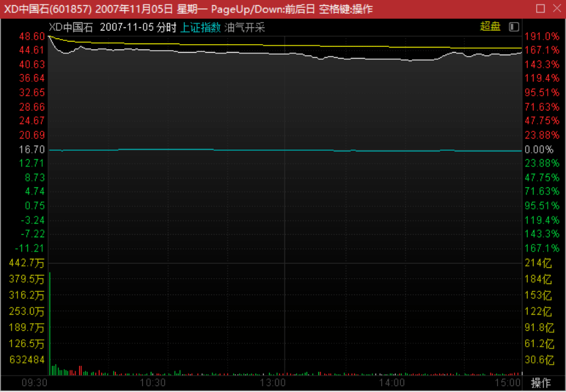
Task: Click the 214亿 turnover axis label
Action: click(x=538, y=263)
